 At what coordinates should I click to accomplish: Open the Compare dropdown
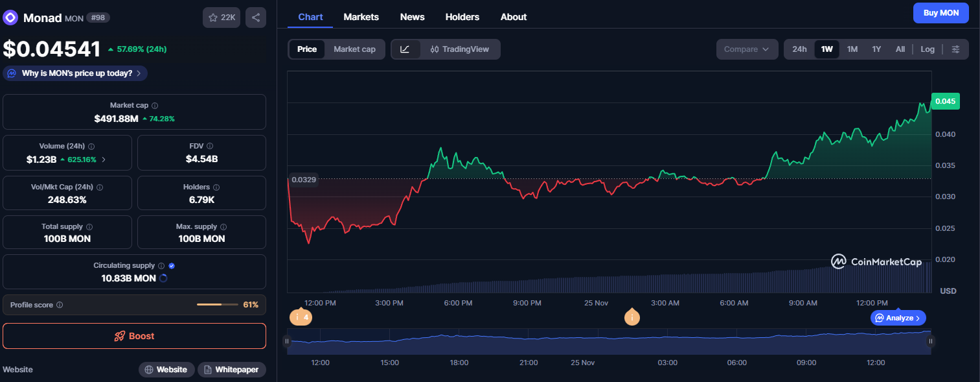(x=747, y=49)
